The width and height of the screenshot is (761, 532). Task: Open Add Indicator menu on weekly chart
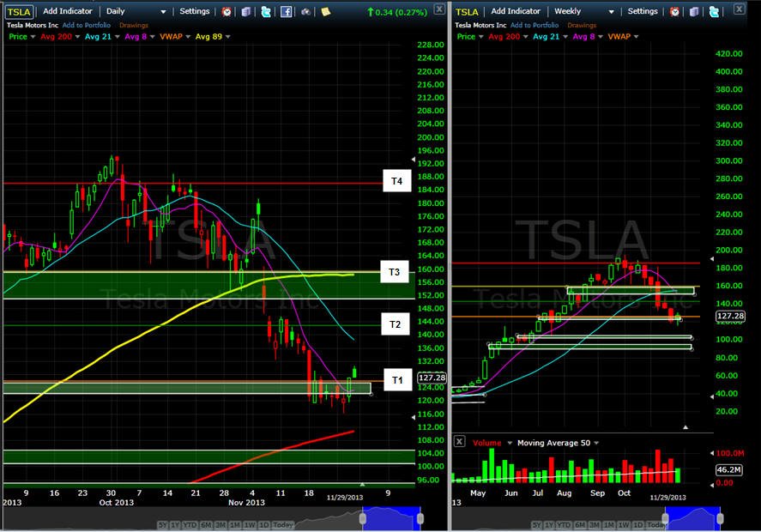(516, 11)
